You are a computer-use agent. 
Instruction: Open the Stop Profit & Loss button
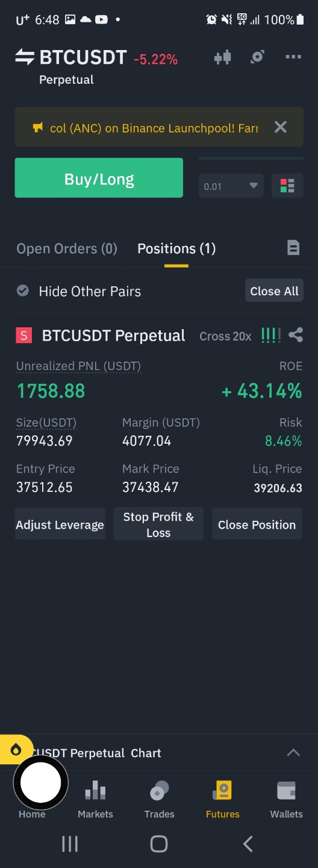click(158, 524)
